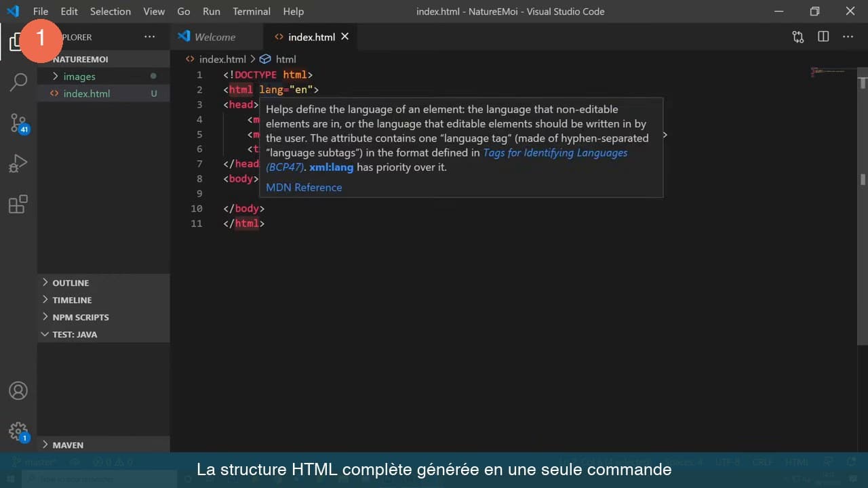Expand the images folder
Screen dimensions: 868x488
coord(103,77)
